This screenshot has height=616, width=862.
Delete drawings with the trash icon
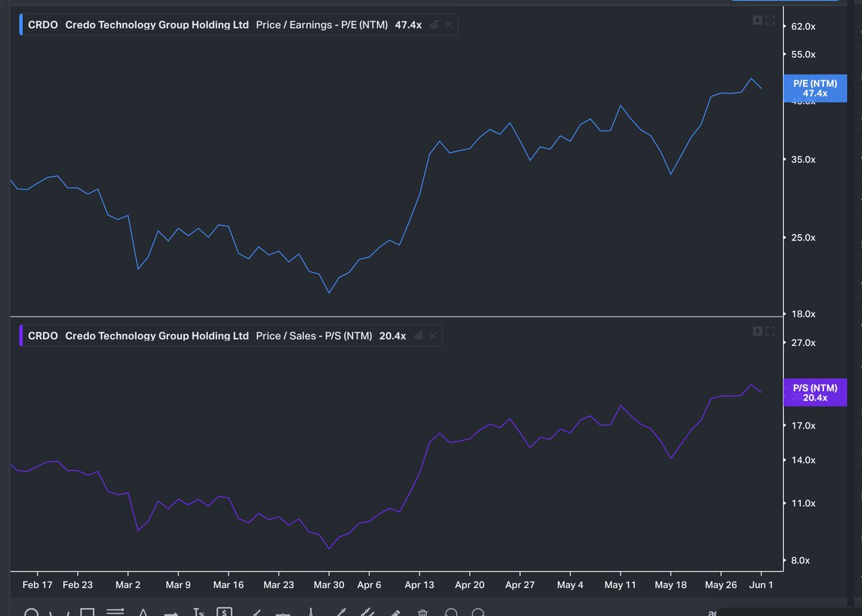click(422, 613)
